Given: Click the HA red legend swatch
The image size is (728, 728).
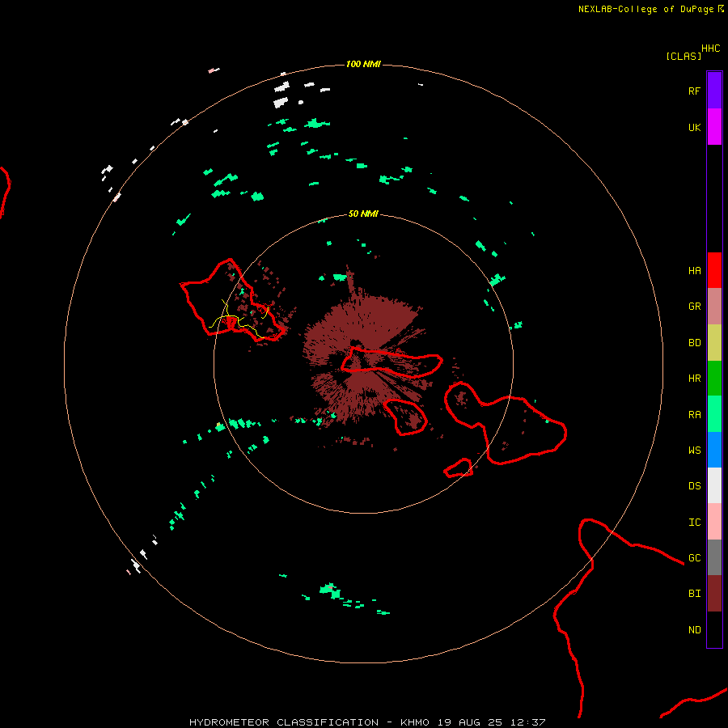Looking at the screenshot, I should (714, 270).
